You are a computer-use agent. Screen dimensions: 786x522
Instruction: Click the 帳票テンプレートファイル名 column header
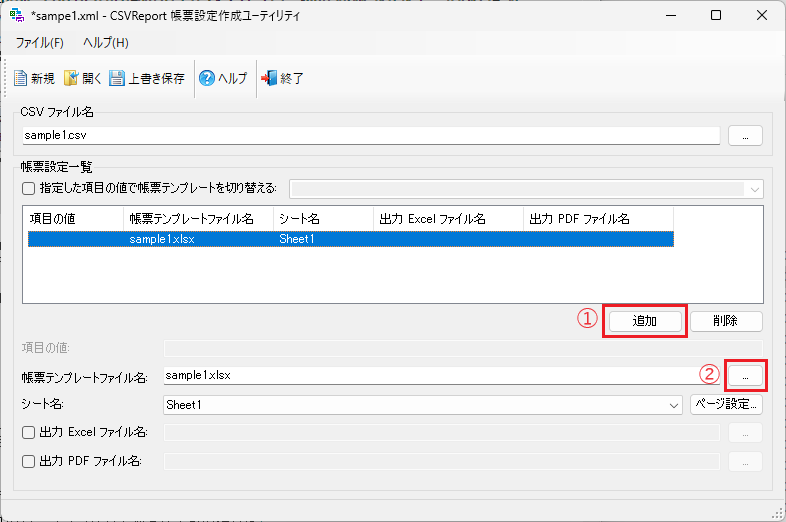pos(199,219)
